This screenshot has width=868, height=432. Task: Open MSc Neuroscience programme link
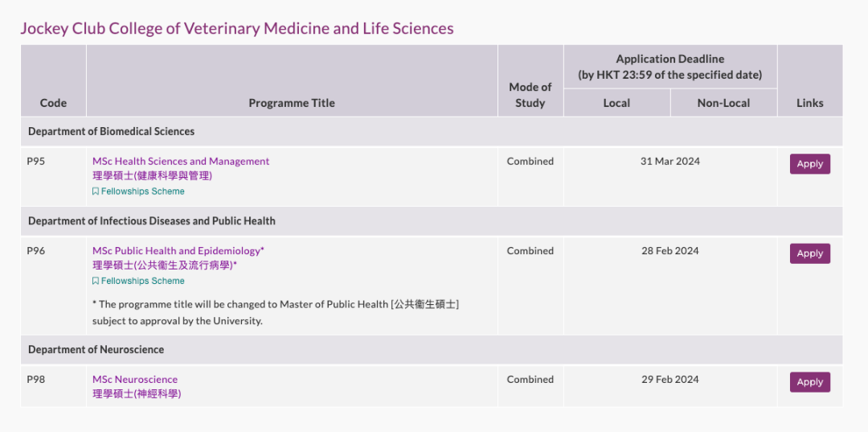[135, 380]
